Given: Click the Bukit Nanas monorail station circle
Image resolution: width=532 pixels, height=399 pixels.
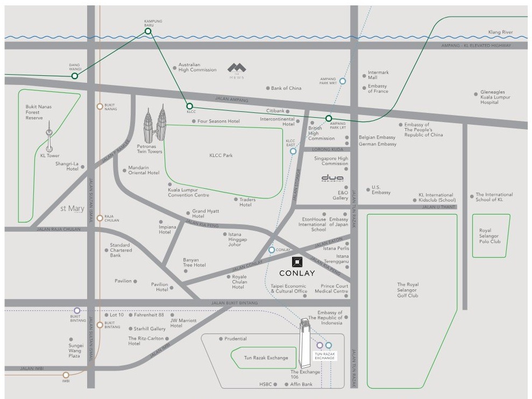Looking at the screenshot, I should coord(100,106).
